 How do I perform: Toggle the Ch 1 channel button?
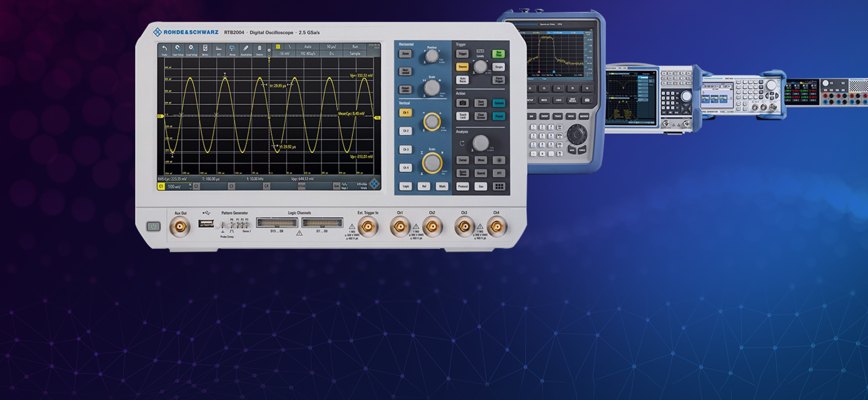pyautogui.click(x=406, y=113)
